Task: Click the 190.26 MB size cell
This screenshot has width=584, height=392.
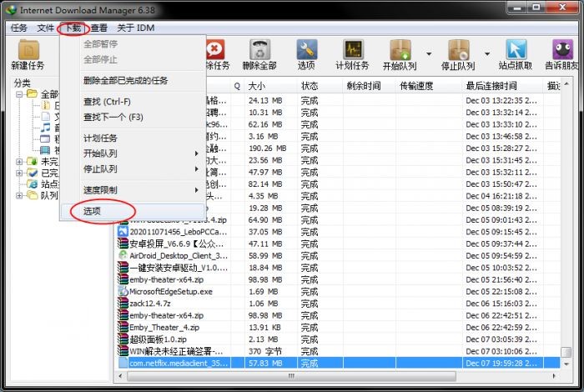Action: coord(268,148)
